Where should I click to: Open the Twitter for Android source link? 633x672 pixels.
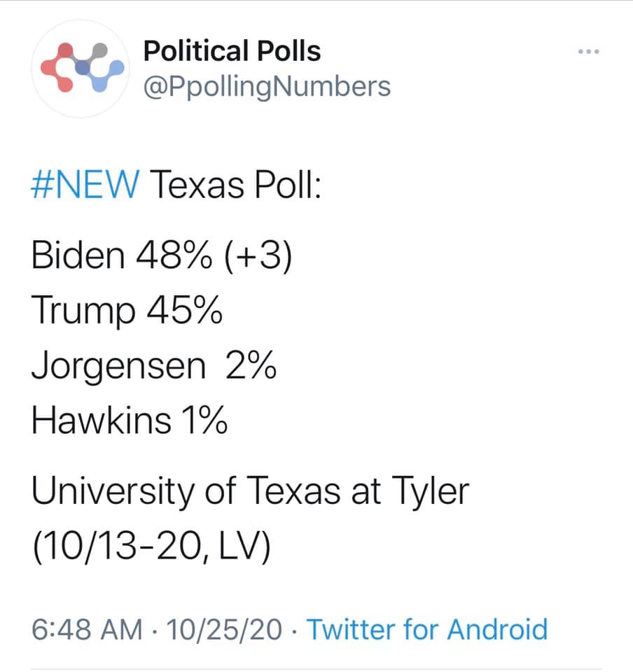click(427, 629)
